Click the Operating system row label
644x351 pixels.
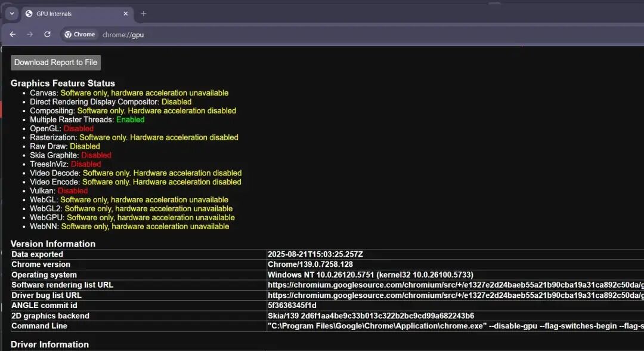pos(44,275)
